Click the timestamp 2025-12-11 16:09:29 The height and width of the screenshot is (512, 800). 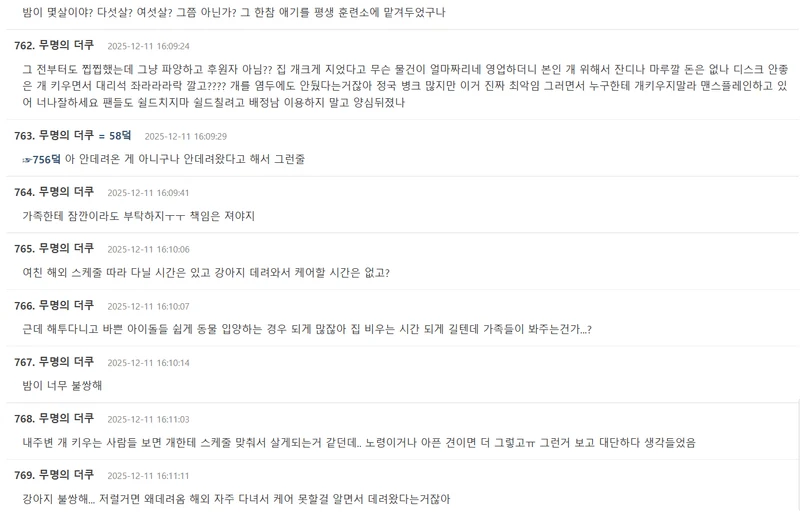[x=185, y=136]
